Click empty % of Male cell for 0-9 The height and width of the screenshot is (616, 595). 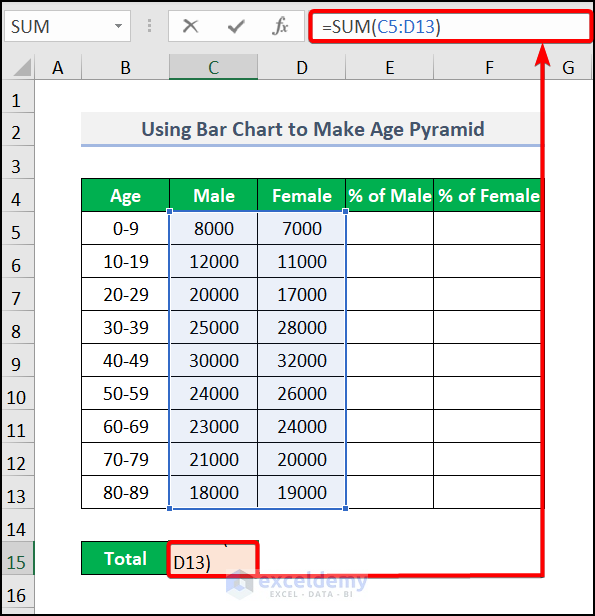(390, 228)
